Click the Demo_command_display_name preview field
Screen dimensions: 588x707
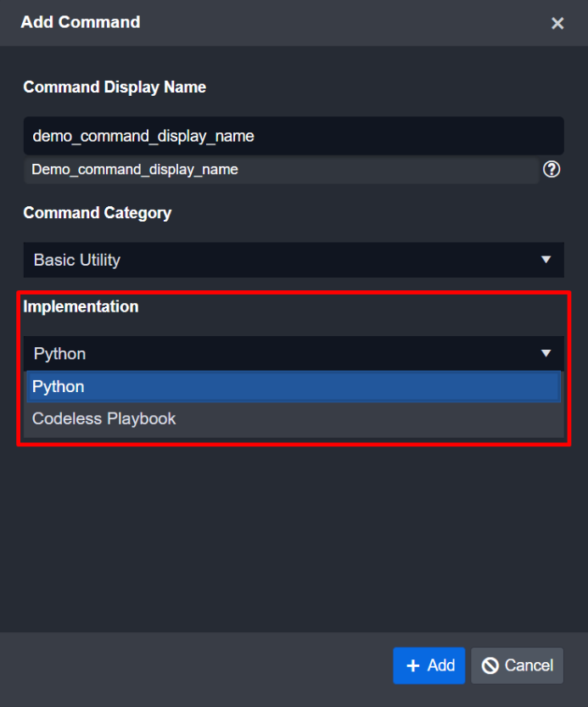coord(280,170)
